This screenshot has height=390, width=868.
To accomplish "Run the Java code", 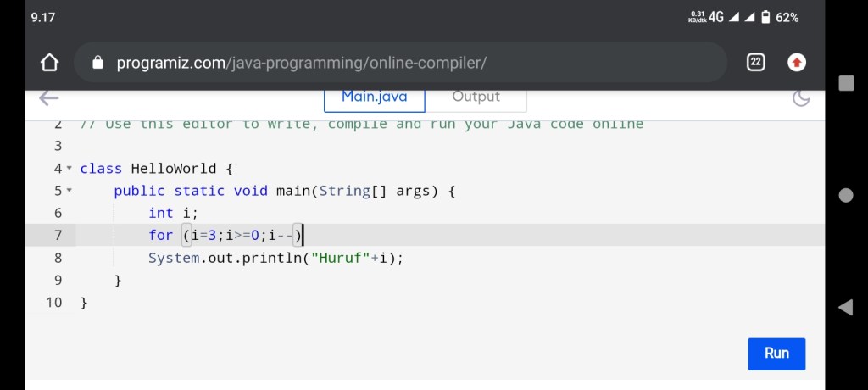I will pos(776,354).
